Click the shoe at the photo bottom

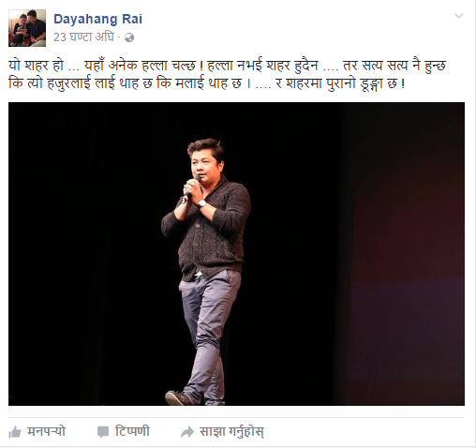[x=179, y=397]
